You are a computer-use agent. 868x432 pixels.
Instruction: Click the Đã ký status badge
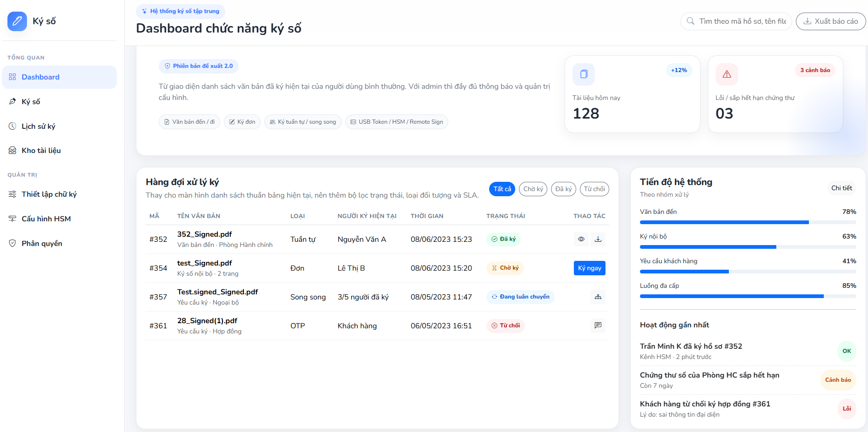[504, 239]
